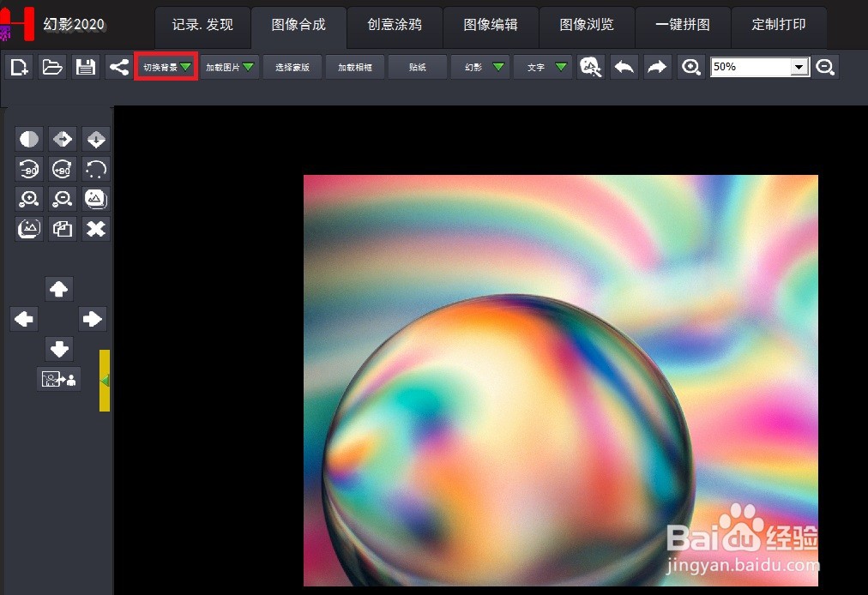Delete the layer with the X icon

pyautogui.click(x=96, y=229)
